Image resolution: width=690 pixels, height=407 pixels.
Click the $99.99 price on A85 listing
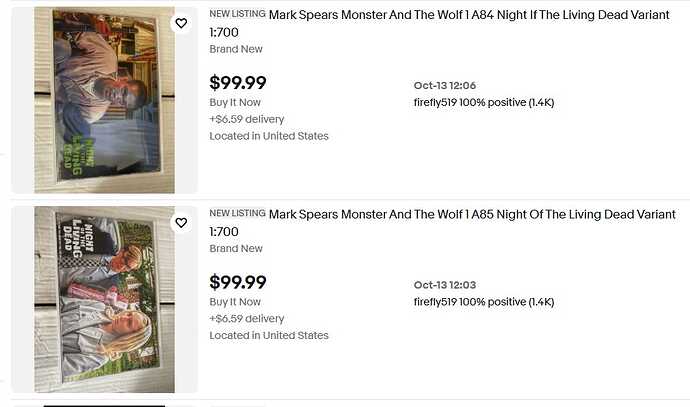[x=238, y=283]
